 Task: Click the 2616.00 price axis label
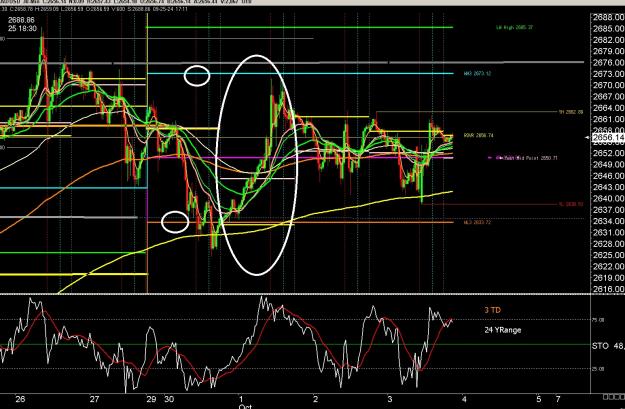[609, 289]
